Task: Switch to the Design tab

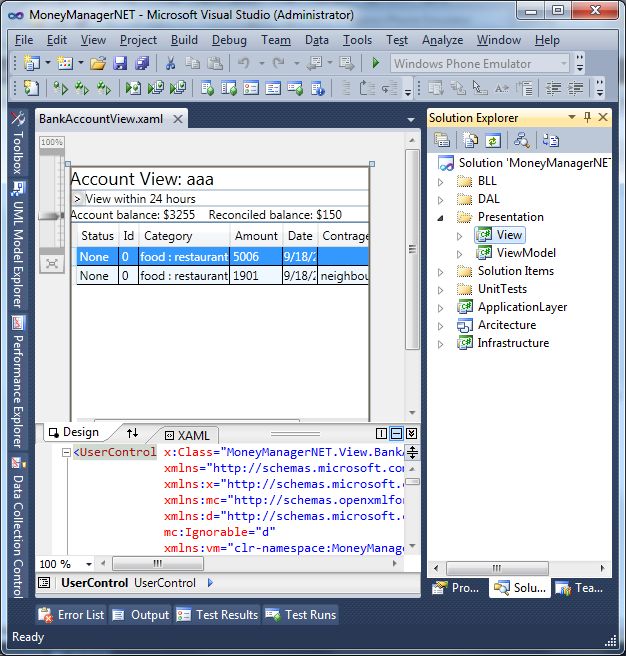Action: pyautogui.click(x=74, y=432)
